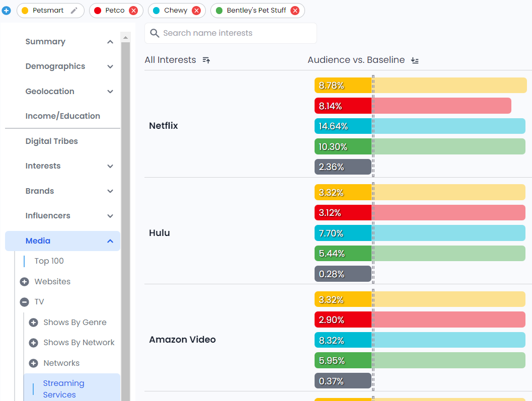Viewport: 532px width, 401px height.
Task: Click the Amazon Video row label
Action: coord(183,340)
